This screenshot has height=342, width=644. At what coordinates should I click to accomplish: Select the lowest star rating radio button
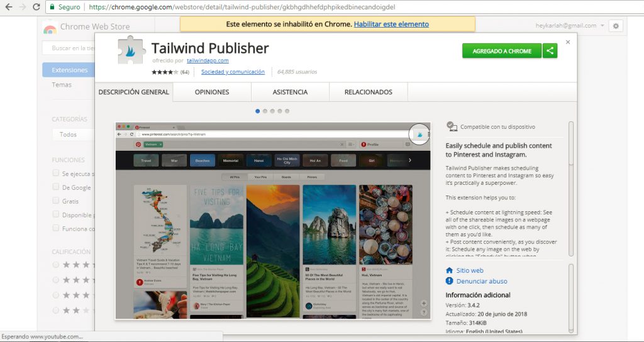tap(56, 311)
